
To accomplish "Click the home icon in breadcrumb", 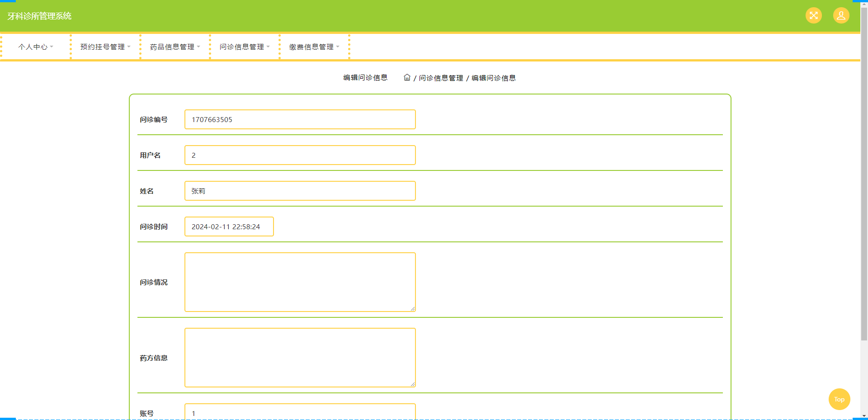I will click(x=407, y=77).
